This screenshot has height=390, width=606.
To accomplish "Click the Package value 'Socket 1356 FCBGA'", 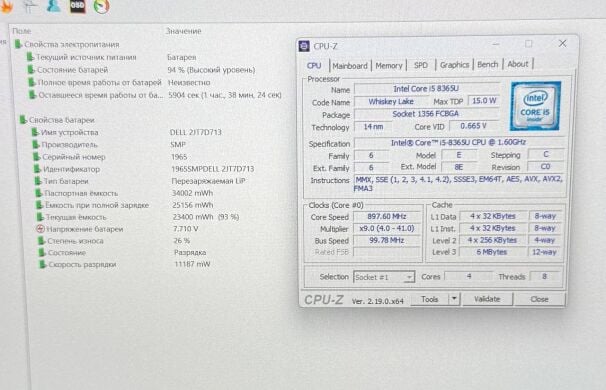I will pyautogui.click(x=426, y=114).
